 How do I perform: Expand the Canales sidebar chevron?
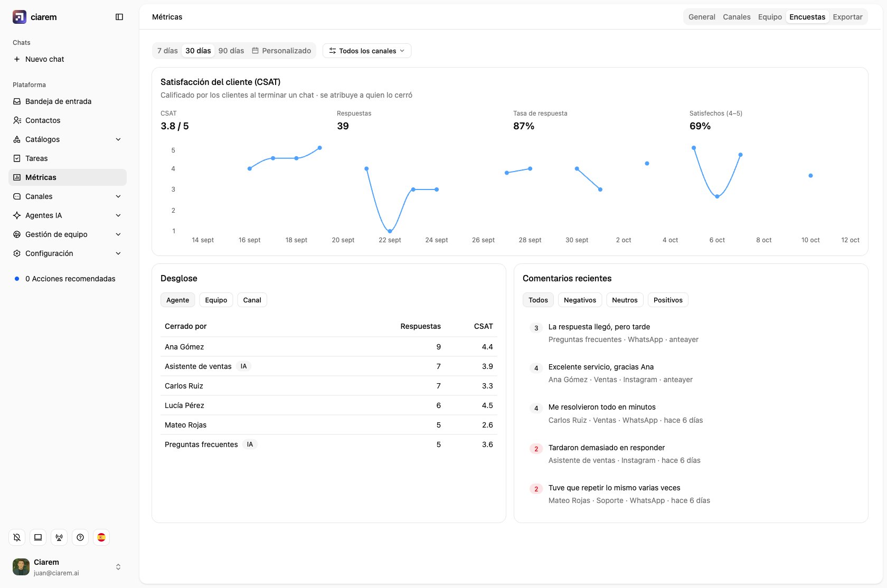point(118,196)
